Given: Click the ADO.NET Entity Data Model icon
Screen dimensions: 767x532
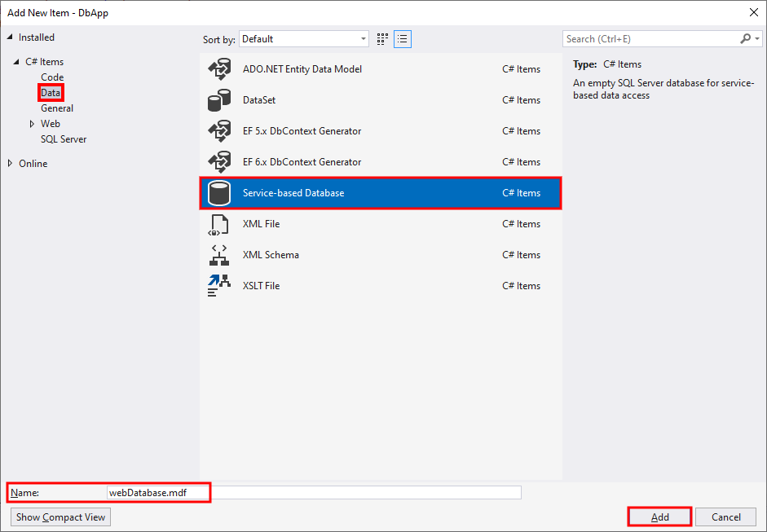Looking at the screenshot, I should 219,69.
